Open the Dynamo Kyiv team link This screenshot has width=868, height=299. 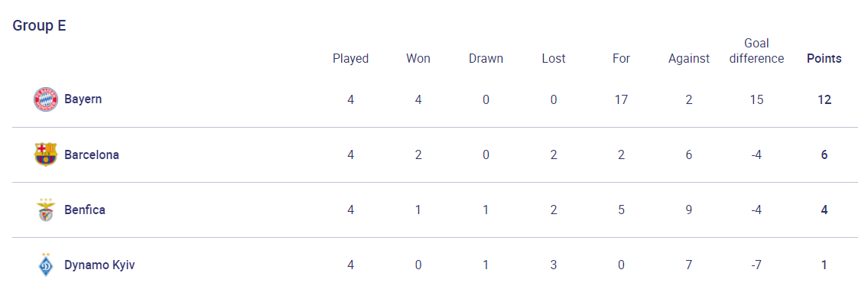(x=99, y=265)
